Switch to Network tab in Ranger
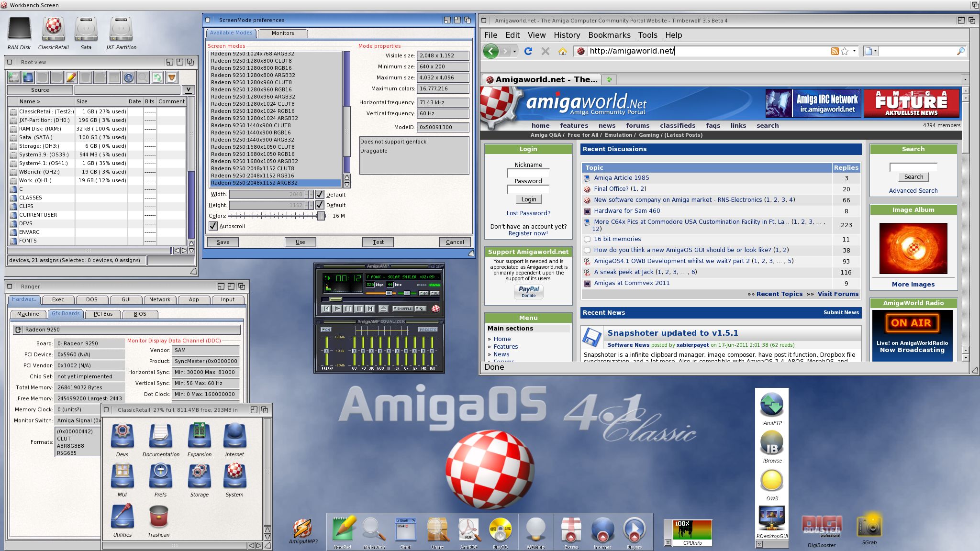Image resolution: width=980 pixels, height=551 pixels. click(x=159, y=299)
